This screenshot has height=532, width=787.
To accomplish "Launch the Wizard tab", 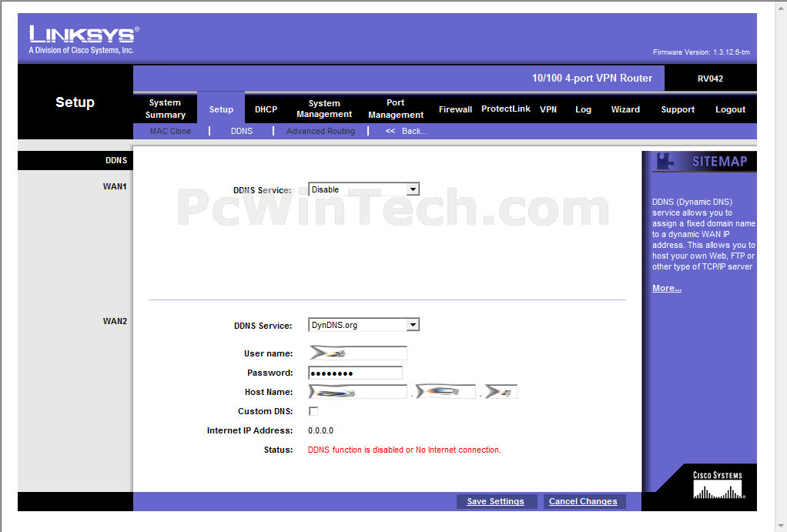I will (x=625, y=109).
